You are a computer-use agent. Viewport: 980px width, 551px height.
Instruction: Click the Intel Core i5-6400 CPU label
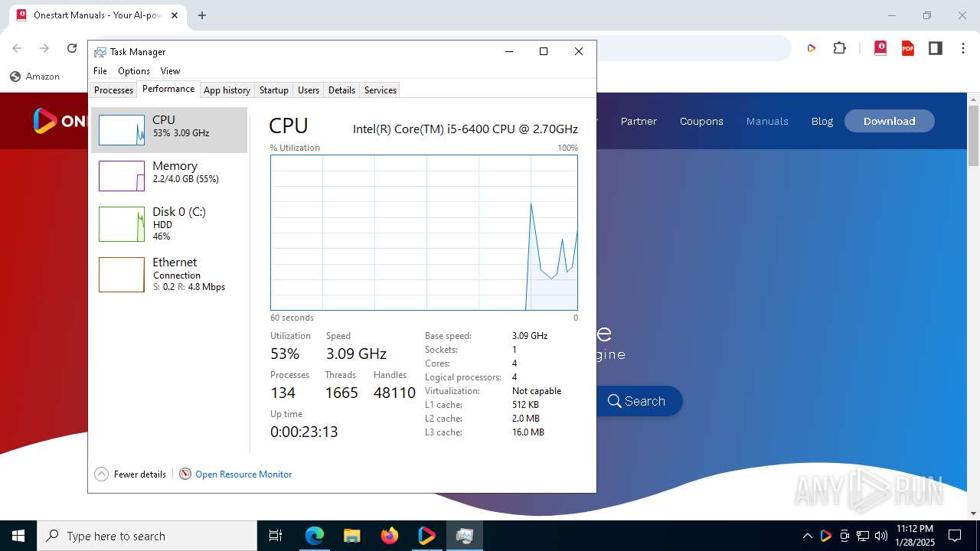coord(465,129)
